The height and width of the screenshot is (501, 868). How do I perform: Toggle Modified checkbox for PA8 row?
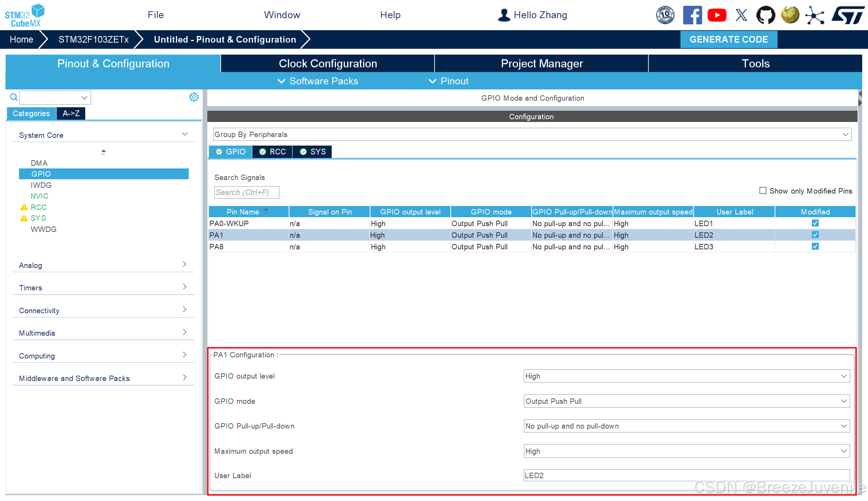815,247
